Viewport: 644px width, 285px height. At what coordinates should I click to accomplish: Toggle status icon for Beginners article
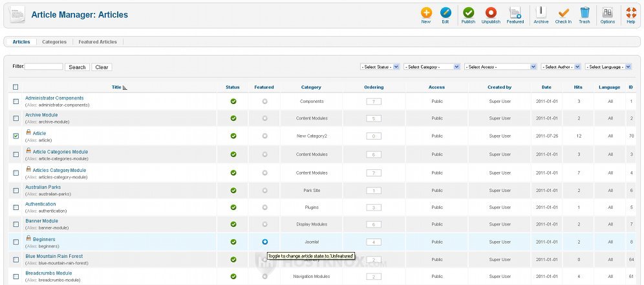233,242
